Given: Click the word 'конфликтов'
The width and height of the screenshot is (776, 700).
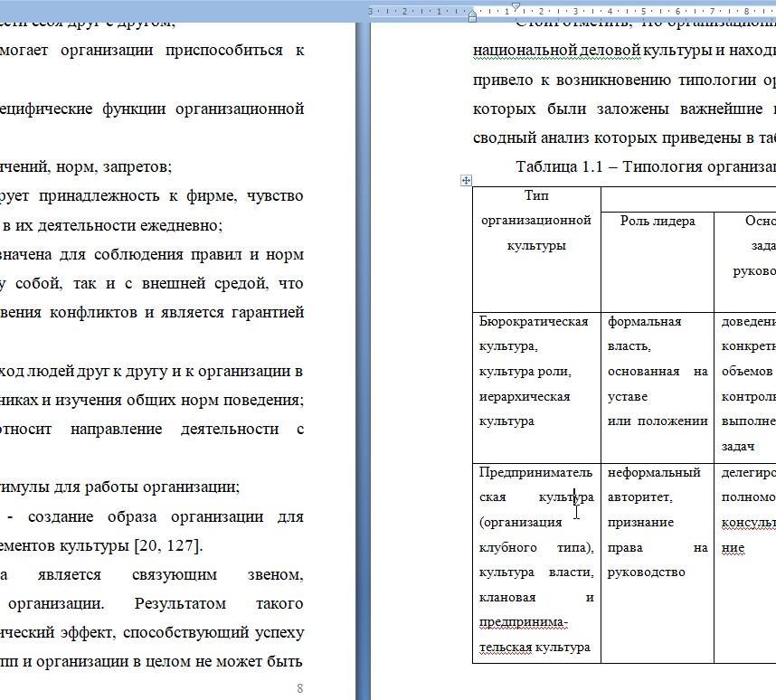Looking at the screenshot, I should (x=93, y=313).
